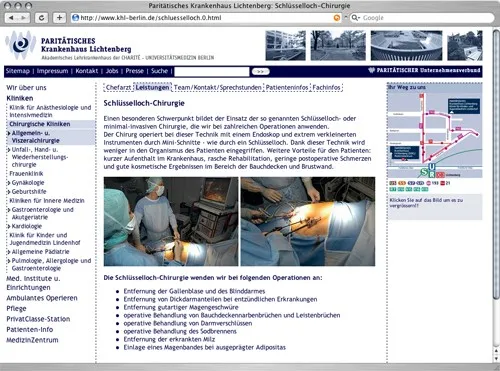500x371 pixels.
Task: Expand Gastroenterologie und Akutgeriatrie
Action: [x=41, y=213]
